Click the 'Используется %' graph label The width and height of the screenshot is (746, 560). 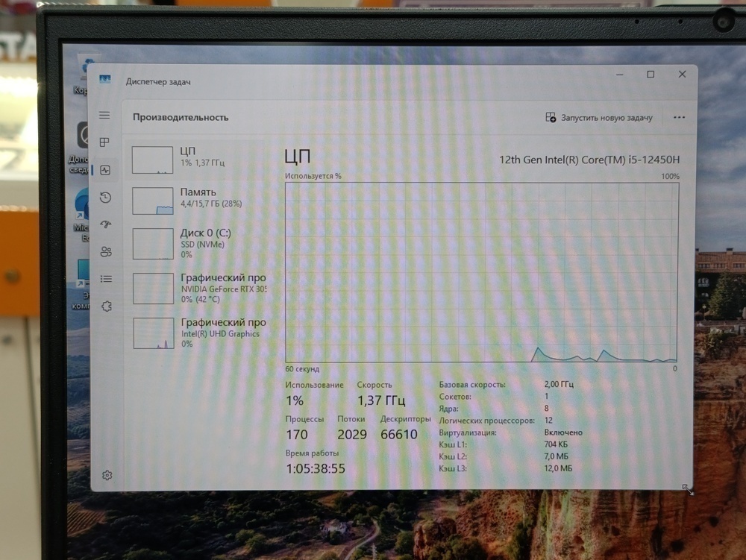tap(313, 176)
